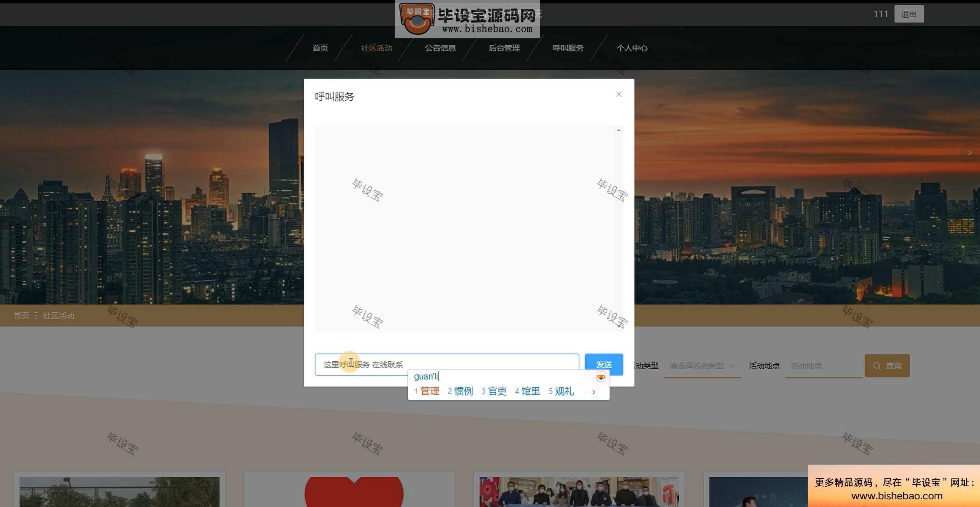Open the outdoor fence activity thumbnail
The height and width of the screenshot is (507, 980).
tap(120, 492)
